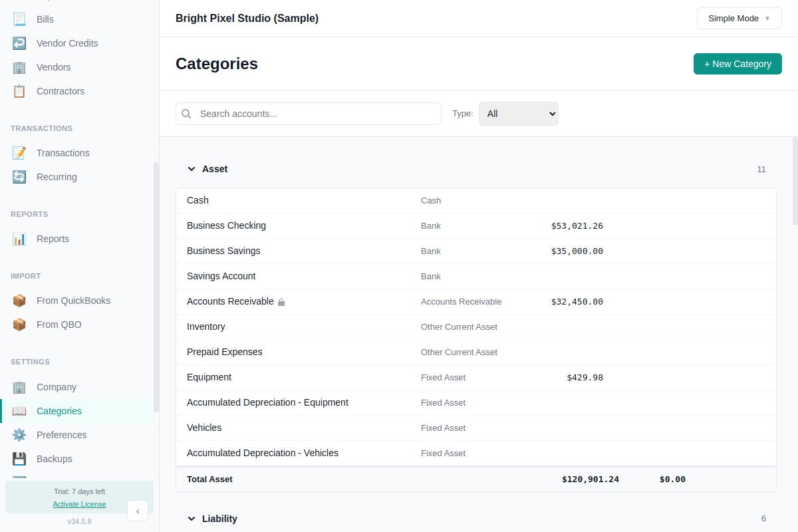Open the Simple Mode selector

[739, 18]
